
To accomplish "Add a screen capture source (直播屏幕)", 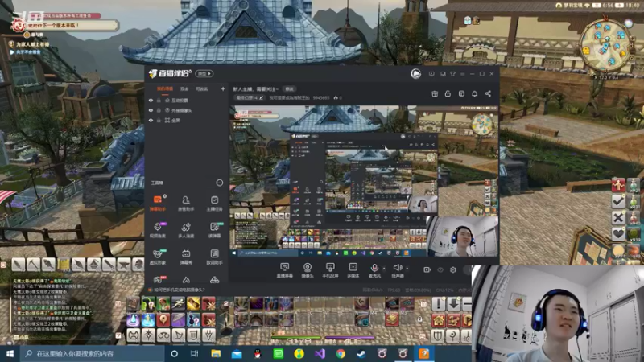I will coord(284,270).
